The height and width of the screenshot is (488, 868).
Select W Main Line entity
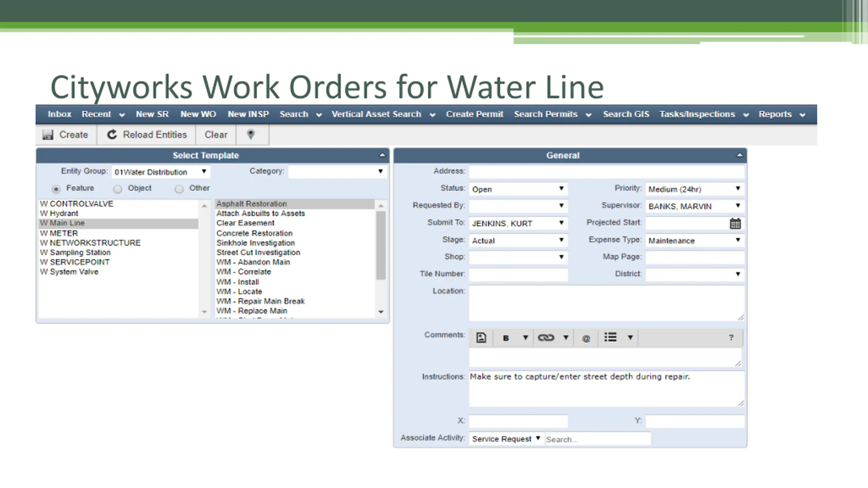pos(118,223)
